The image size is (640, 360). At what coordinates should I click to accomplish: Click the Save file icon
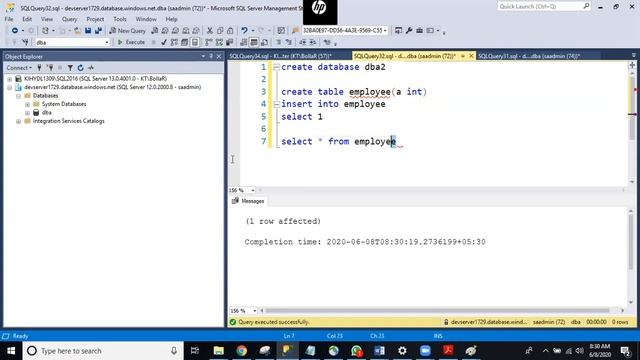88,31
